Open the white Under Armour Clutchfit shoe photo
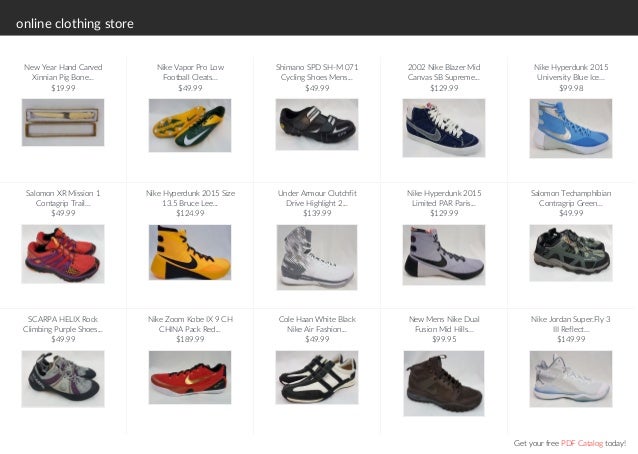This screenshot has height=454, width=638. [x=317, y=257]
